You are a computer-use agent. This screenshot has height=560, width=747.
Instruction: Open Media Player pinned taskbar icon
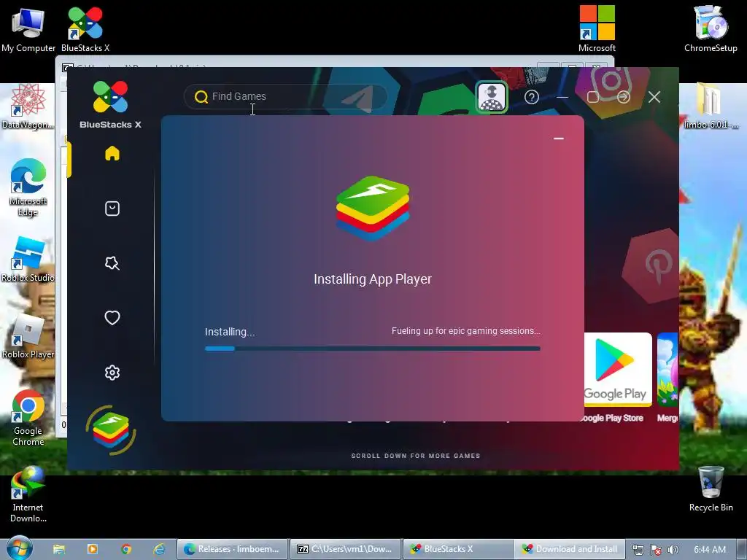[93, 549]
